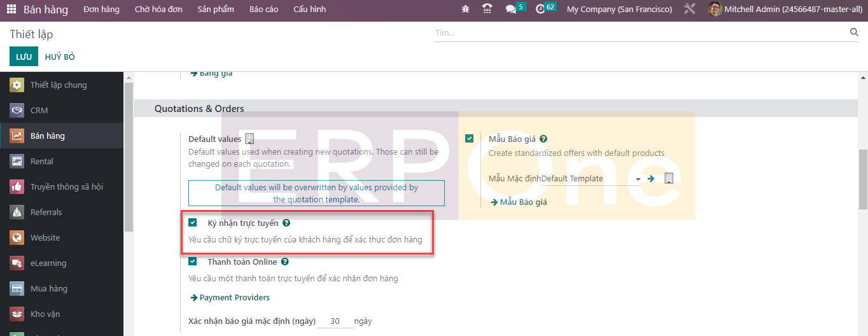The width and height of the screenshot is (868, 336).
Task: Open the apps grid home menu
Action: pyautogui.click(x=11, y=10)
